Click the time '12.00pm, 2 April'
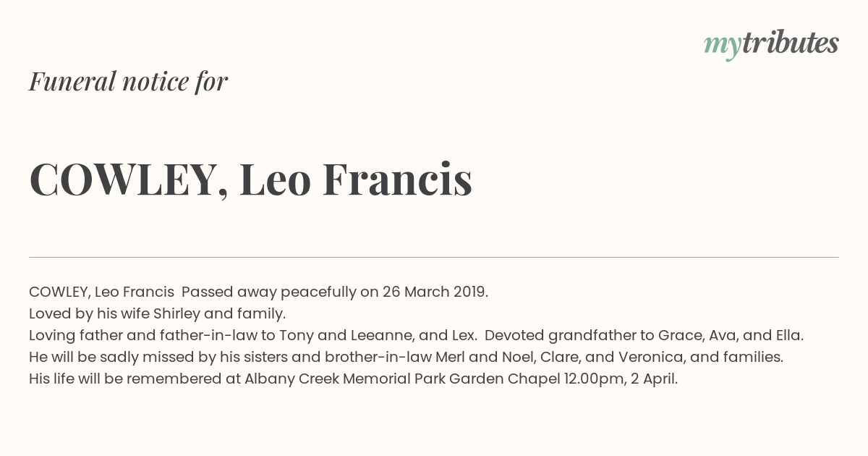Screen dimensions: 868x456 (x=621, y=379)
